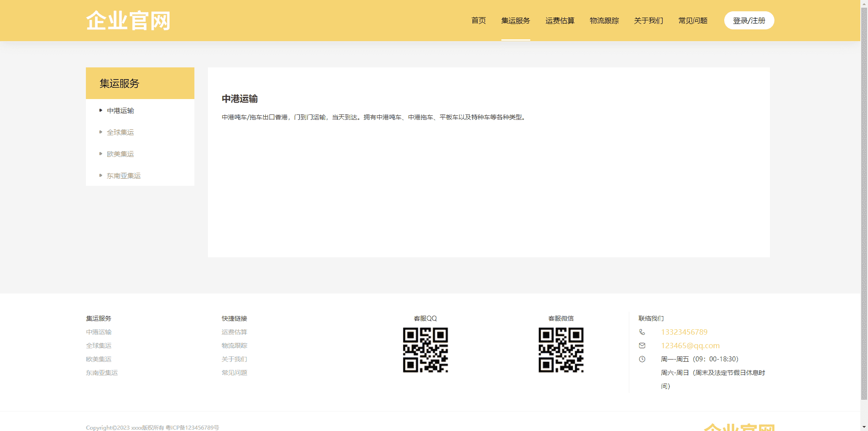Image resolution: width=868 pixels, height=431 pixels.
Task: Click phone number 13323456789
Action: [x=684, y=332]
